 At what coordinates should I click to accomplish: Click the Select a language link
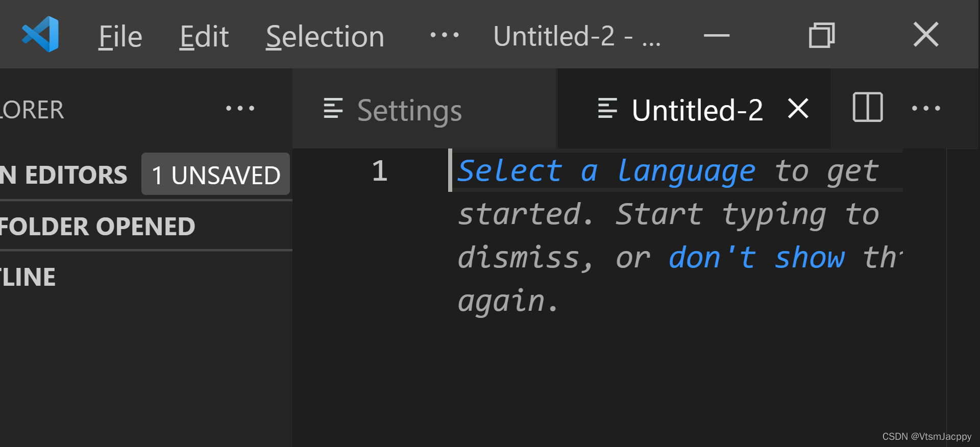pos(606,171)
